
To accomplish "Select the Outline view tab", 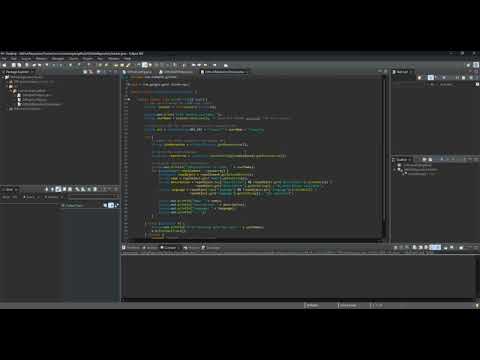I will (402, 160).
